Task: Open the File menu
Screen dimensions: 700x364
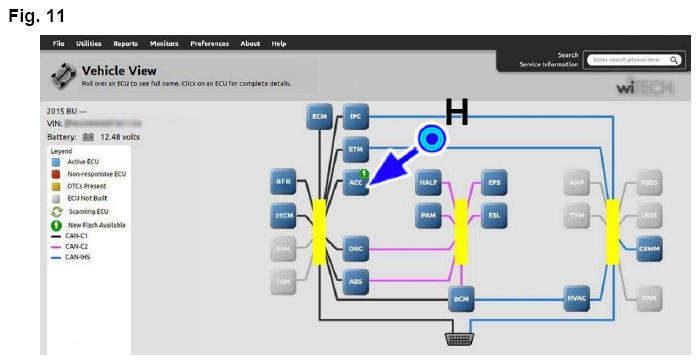Action: click(x=58, y=43)
